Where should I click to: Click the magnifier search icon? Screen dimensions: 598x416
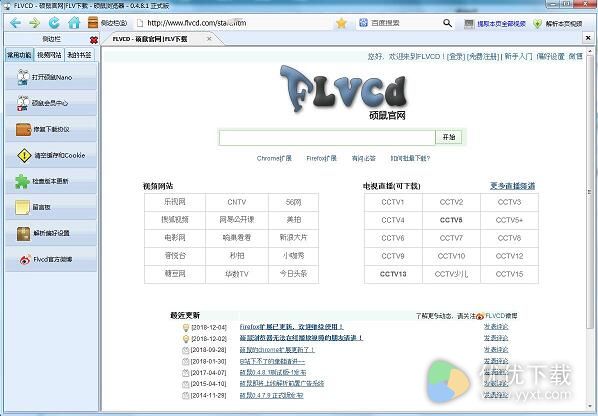[447, 23]
